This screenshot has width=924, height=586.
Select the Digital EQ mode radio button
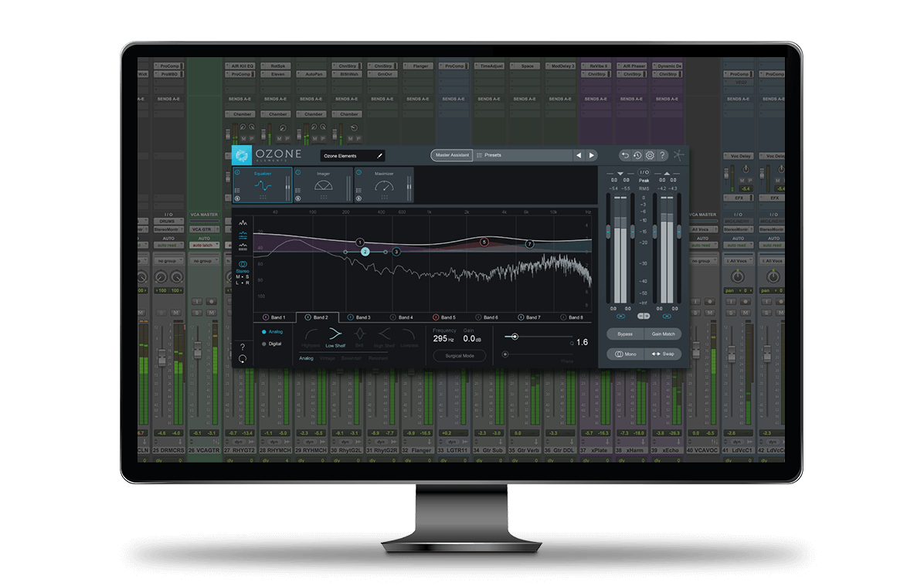pos(264,344)
